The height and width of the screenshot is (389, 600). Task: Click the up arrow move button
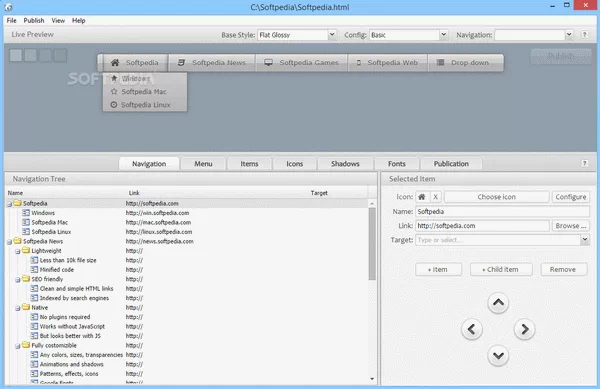(x=498, y=303)
